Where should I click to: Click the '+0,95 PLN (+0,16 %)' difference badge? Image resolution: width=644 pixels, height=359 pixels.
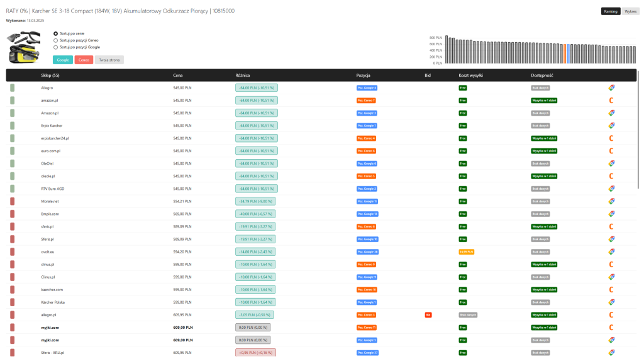255,353
